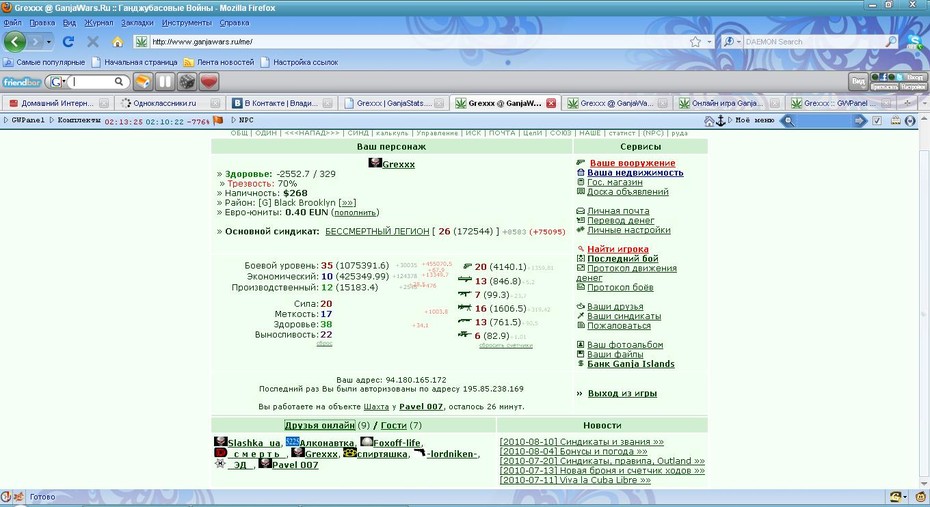Switch to the В Контакте tab
The width and height of the screenshot is (930, 507).
tap(281, 103)
